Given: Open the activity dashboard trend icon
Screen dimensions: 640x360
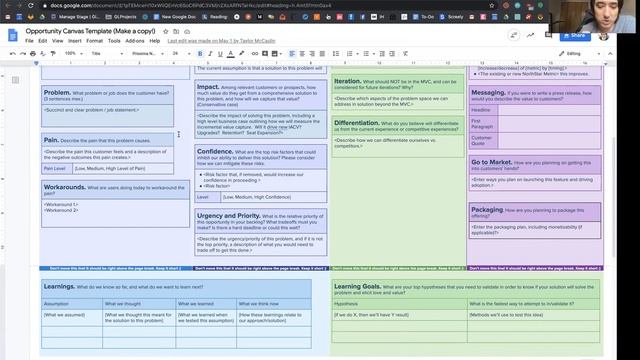Looking at the screenshot, I should point(531,35).
